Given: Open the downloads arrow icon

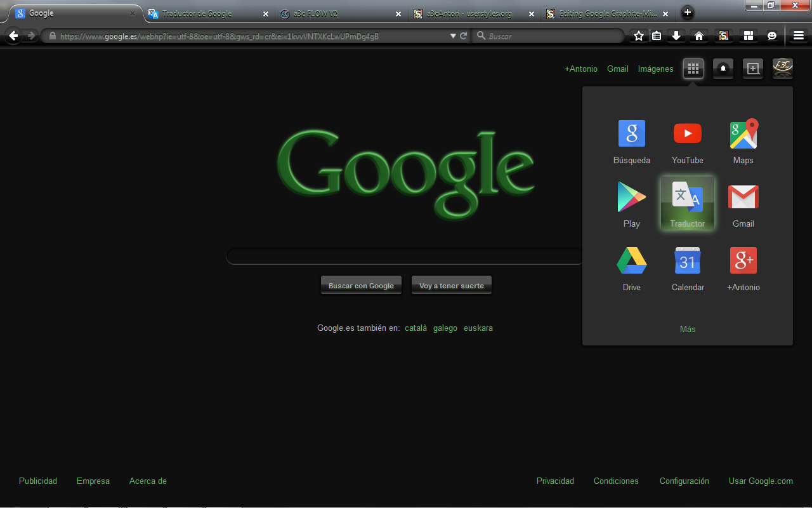Looking at the screenshot, I should click(x=677, y=36).
